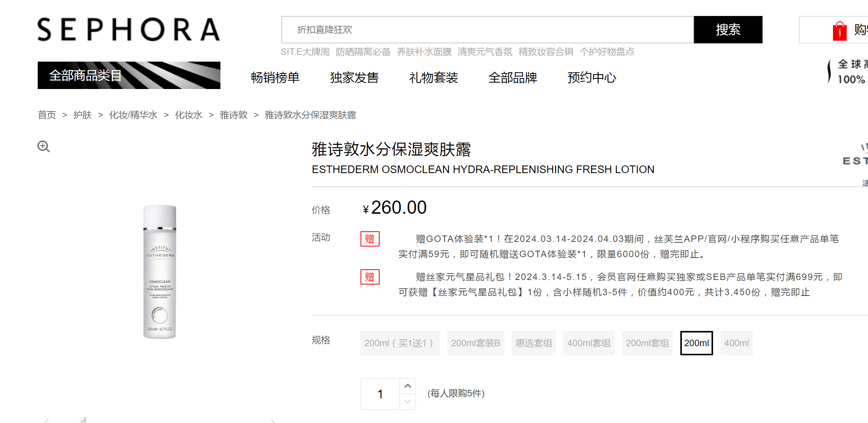
Task: Select the 400ml size option
Action: 736,343
